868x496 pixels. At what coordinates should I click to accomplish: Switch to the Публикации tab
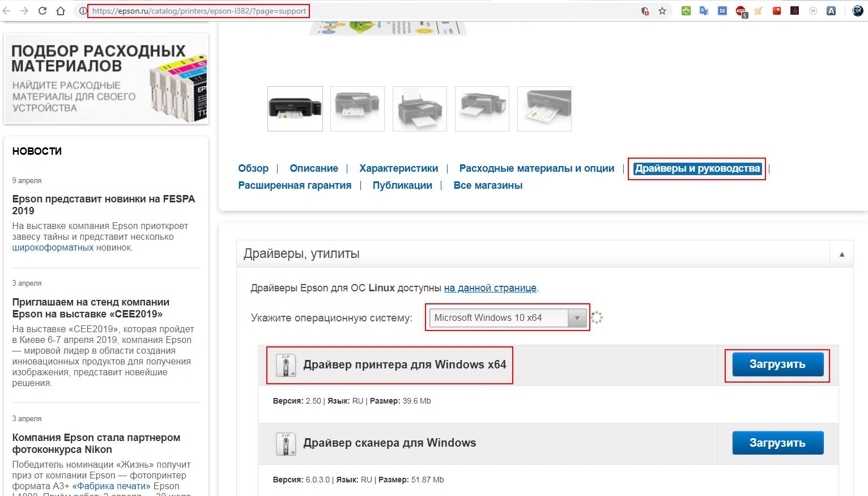402,185
